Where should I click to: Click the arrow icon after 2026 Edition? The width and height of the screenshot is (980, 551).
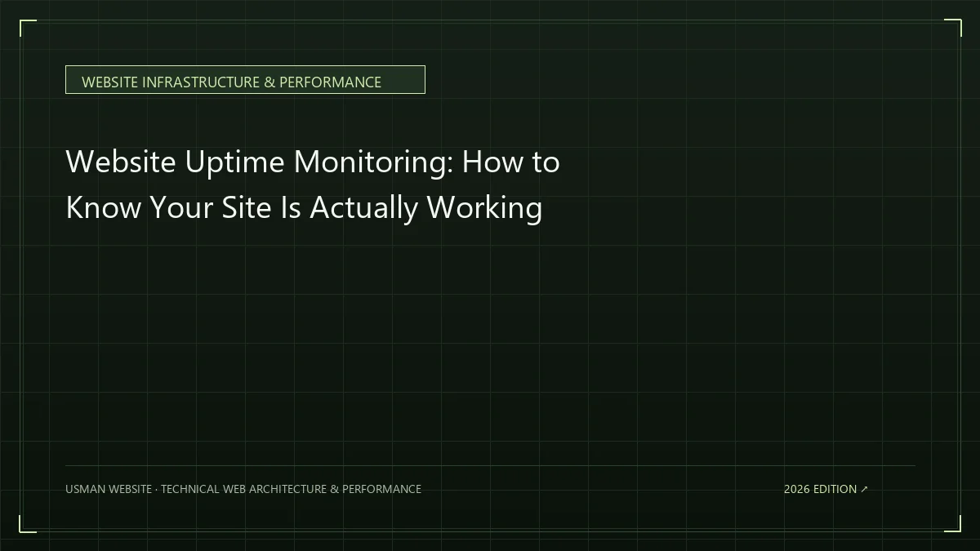tap(865, 489)
